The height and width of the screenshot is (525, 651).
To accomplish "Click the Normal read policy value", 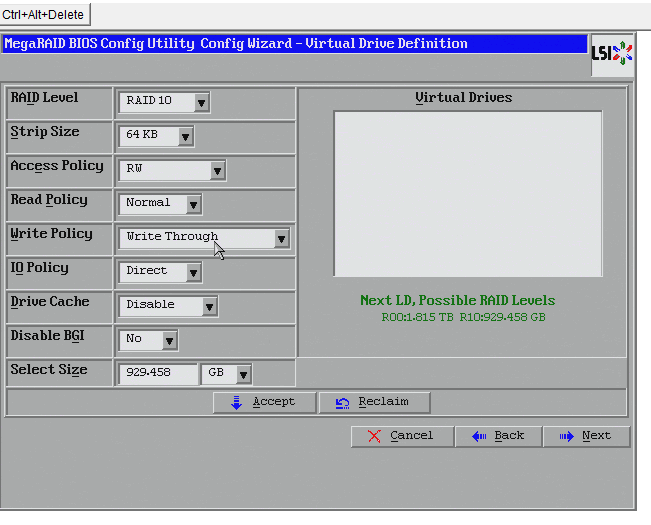I will [148, 203].
